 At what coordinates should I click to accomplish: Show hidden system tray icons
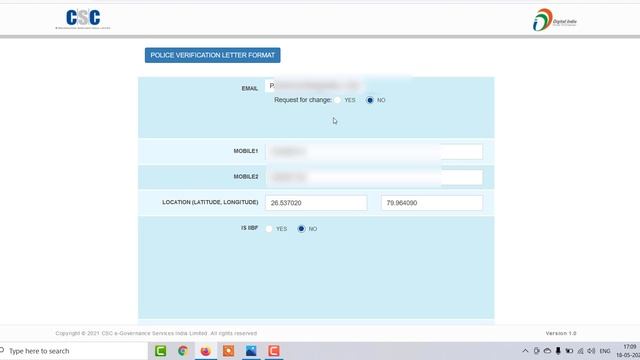[x=525, y=351]
